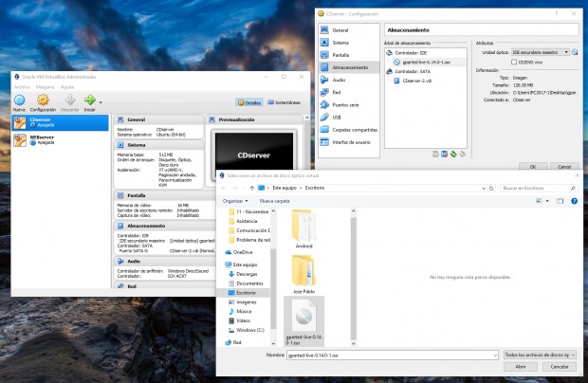This screenshot has width=588, height=383.
Task: Select the Jose Pablo folder
Action: [303, 275]
